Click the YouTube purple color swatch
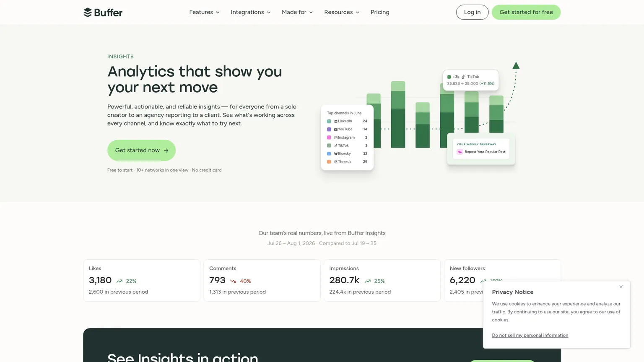 coord(329,129)
